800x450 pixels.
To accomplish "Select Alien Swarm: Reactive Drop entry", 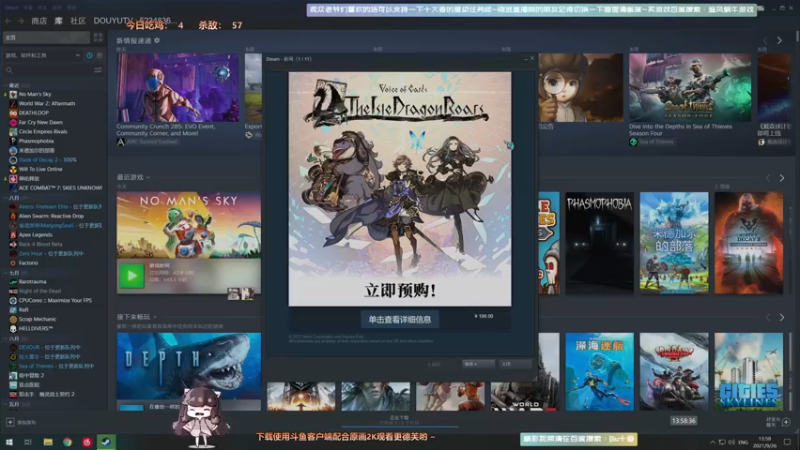I will tap(51, 216).
